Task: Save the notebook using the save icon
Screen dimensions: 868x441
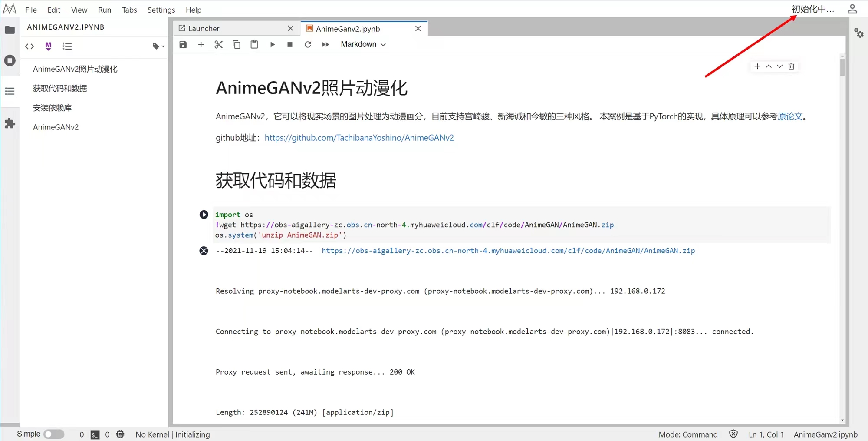Action: click(183, 44)
